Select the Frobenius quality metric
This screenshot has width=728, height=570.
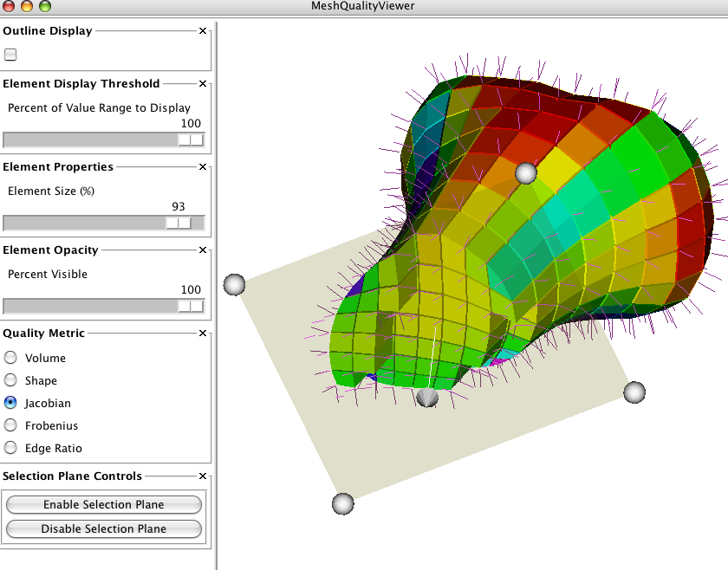tap(10, 425)
